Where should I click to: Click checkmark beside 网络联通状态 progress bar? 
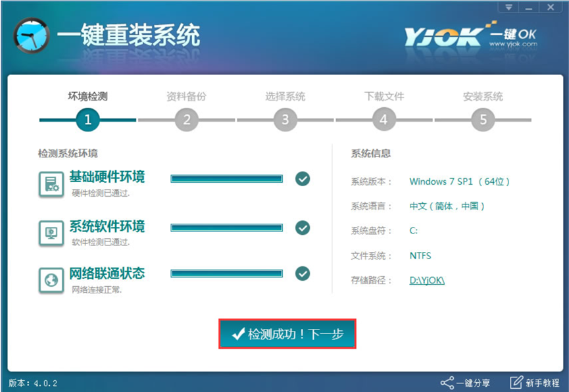303,274
